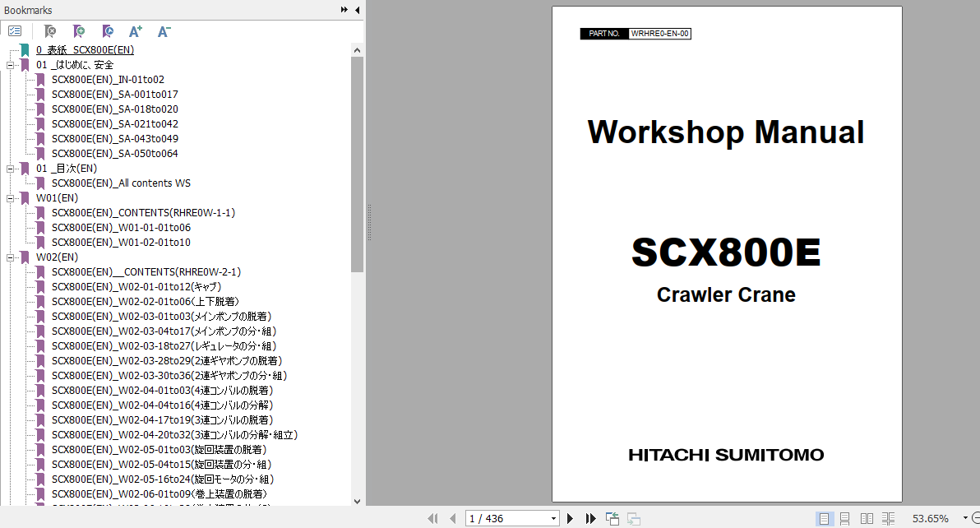
Task: Collapse the W02(EN) bookmark group
Action: click(11, 257)
